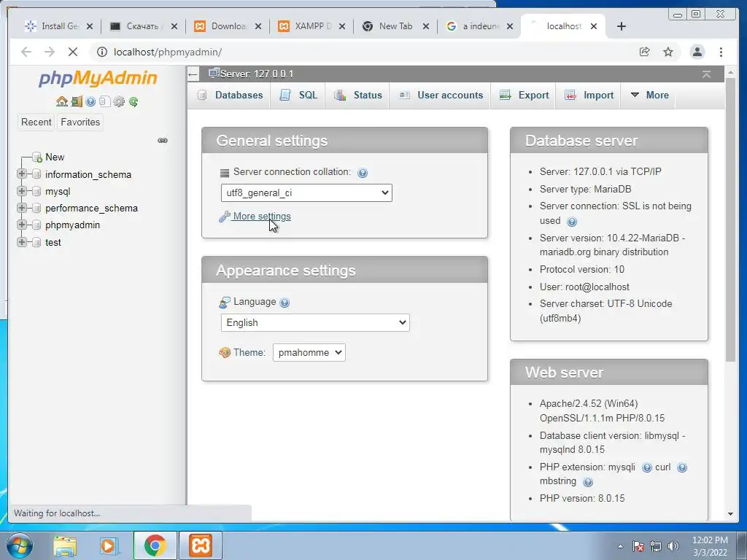Click the Favorites button
This screenshot has height=560, width=747.
coord(80,122)
